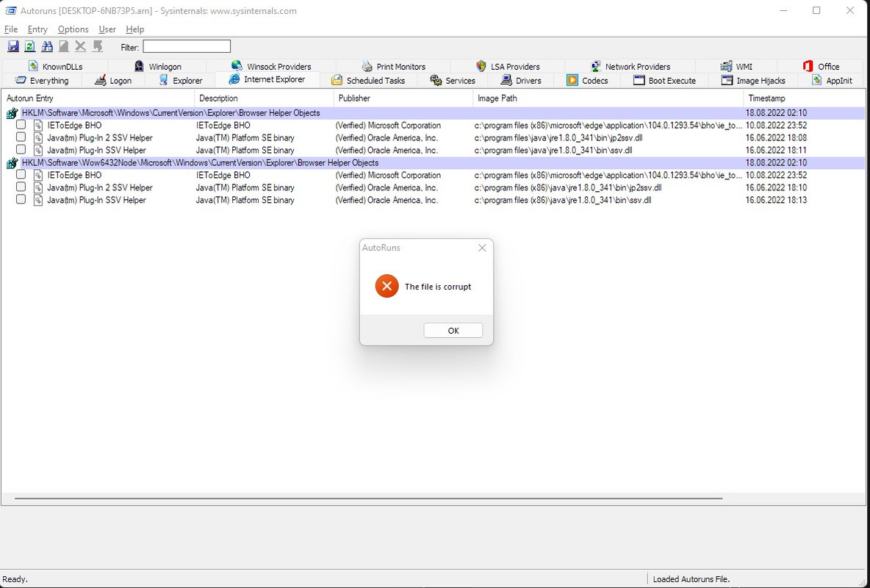Image resolution: width=870 pixels, height=588 pixels.
Task: Click the Jump to Entry toolbar icon
Action: pyautogui.click(x=98, y=46)
